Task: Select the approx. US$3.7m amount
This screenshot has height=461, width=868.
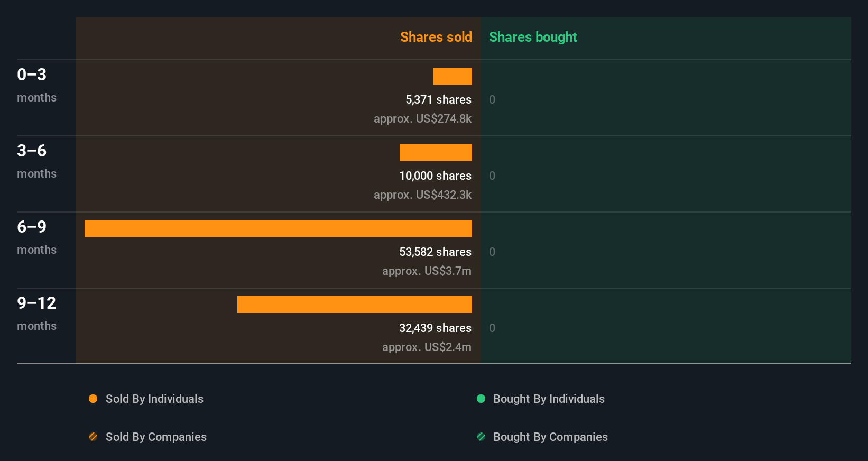Action: 427,271
